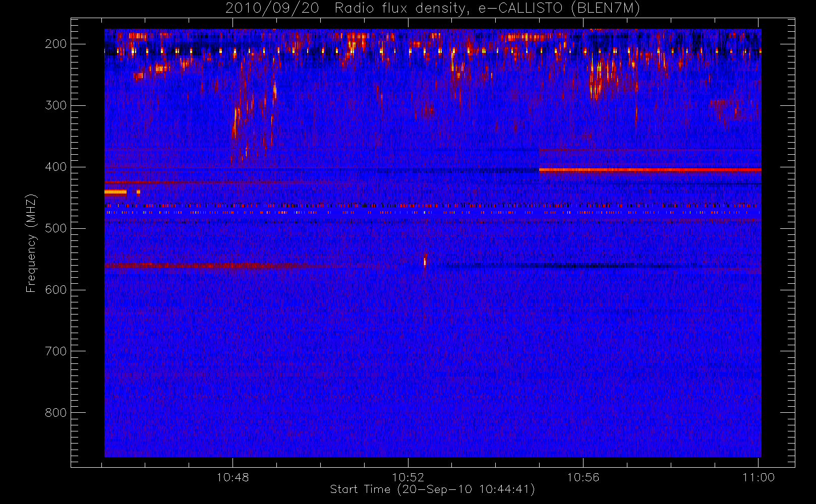816x504 pixels.
Task: Click the bright red band near 405 MHz
Action: pos(650,170)
